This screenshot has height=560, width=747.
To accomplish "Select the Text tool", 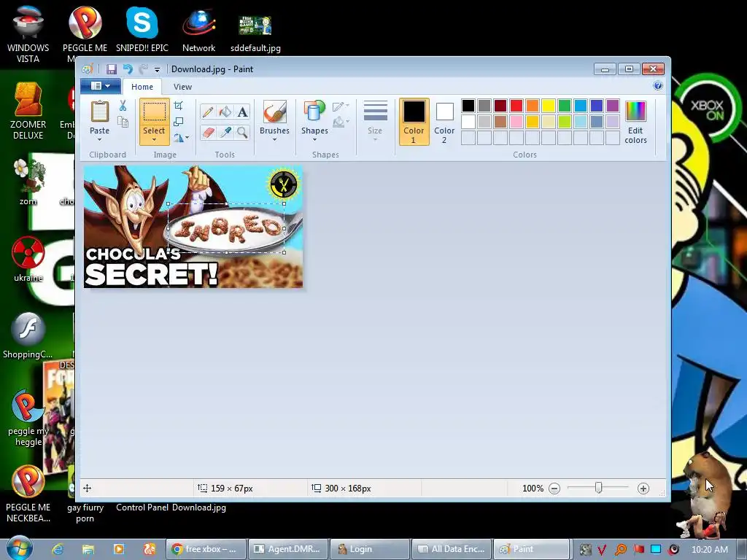I will pyautogui.click(x=242, y=112).
